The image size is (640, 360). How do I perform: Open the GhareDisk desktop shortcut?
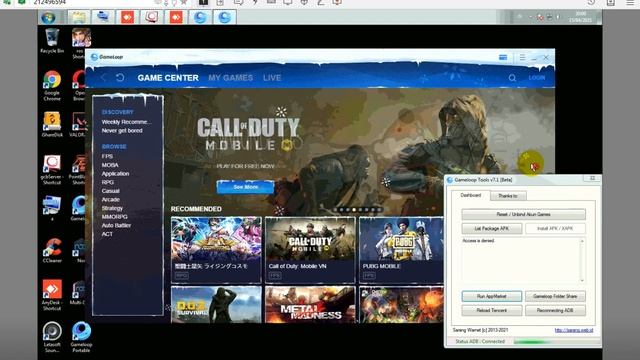point(52,124)
